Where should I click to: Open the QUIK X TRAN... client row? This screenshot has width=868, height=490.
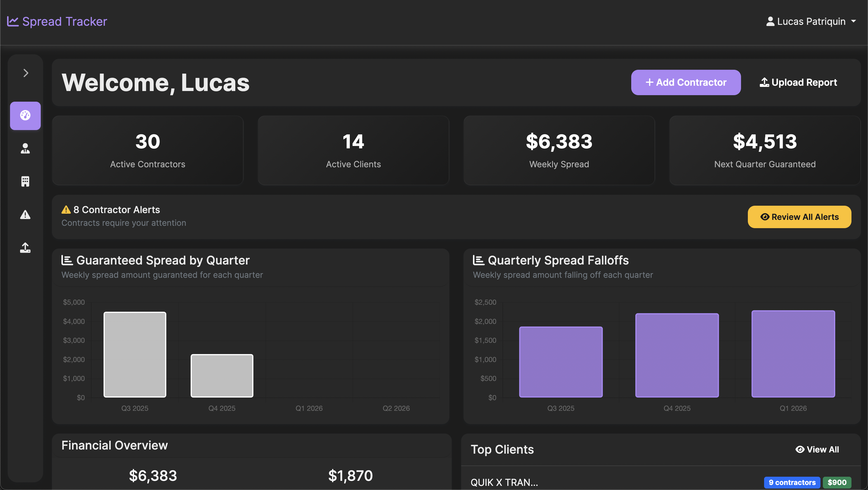point(660,482)
